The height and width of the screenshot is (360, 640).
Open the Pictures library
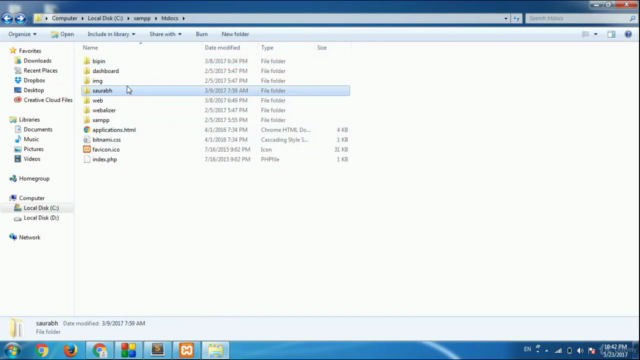pyautogui.click(x=33, y=149)
